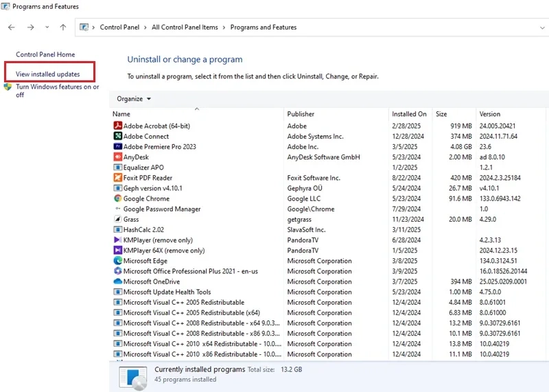Click publisher Gephyra OÜ
Viewport: 549px width, 392px height.
(x=305, y=188)
